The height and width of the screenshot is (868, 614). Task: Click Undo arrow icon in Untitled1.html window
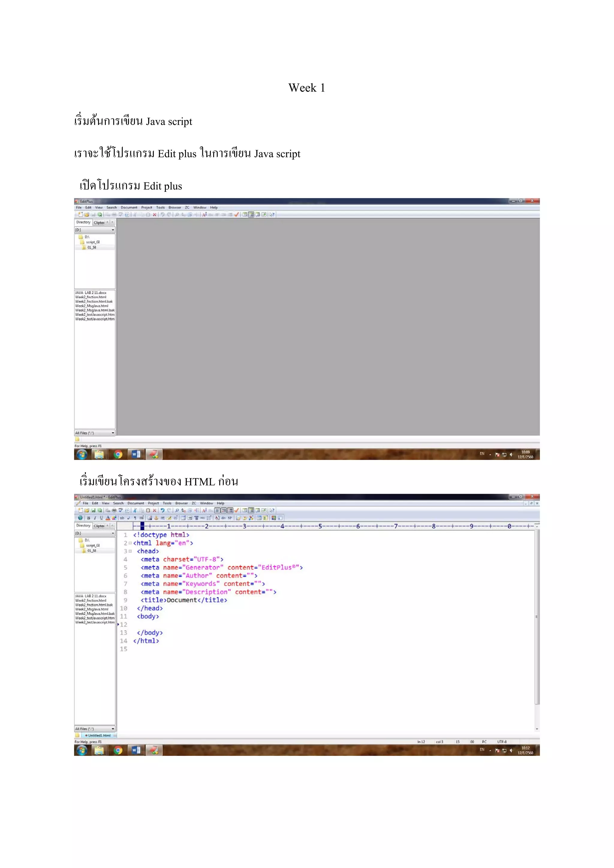coord(162,510)
